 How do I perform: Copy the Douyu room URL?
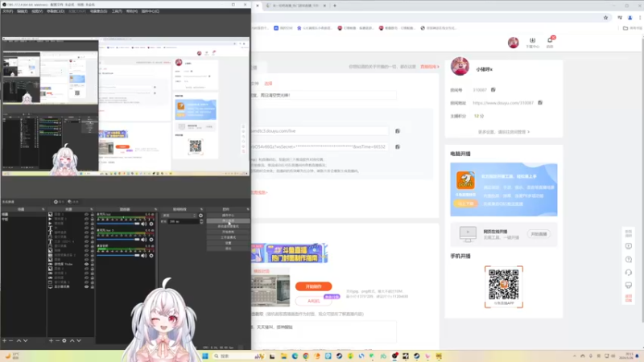(x=540, y=103)
